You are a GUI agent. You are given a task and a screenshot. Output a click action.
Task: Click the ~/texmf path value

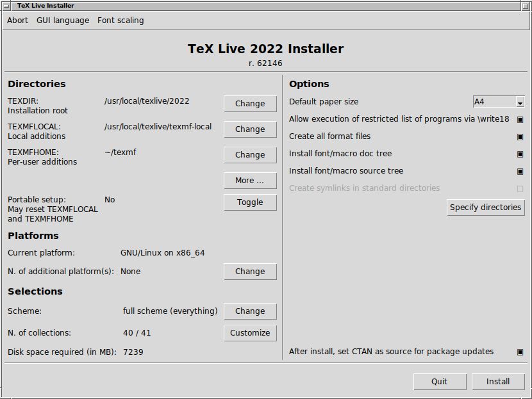(121, 152)
